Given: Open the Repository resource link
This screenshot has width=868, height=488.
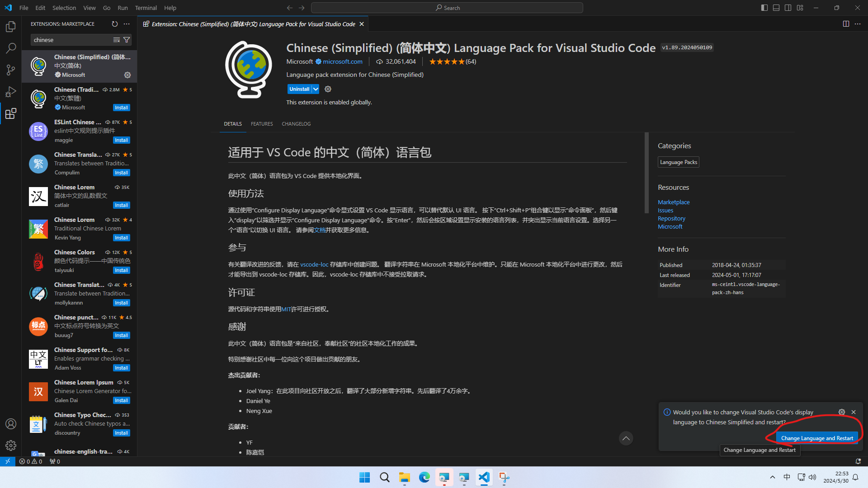Looking at the screenshot, I should (671, 219).
